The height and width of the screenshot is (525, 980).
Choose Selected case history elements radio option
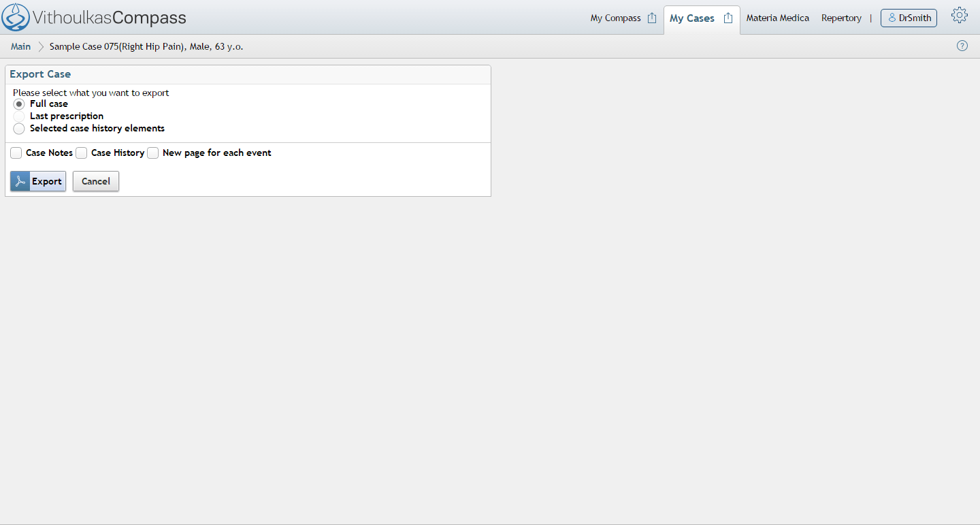tap(19, 129)
